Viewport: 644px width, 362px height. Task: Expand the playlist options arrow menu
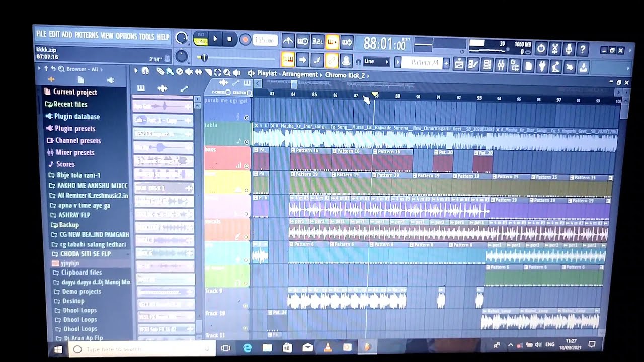click(x=136, y=71)
